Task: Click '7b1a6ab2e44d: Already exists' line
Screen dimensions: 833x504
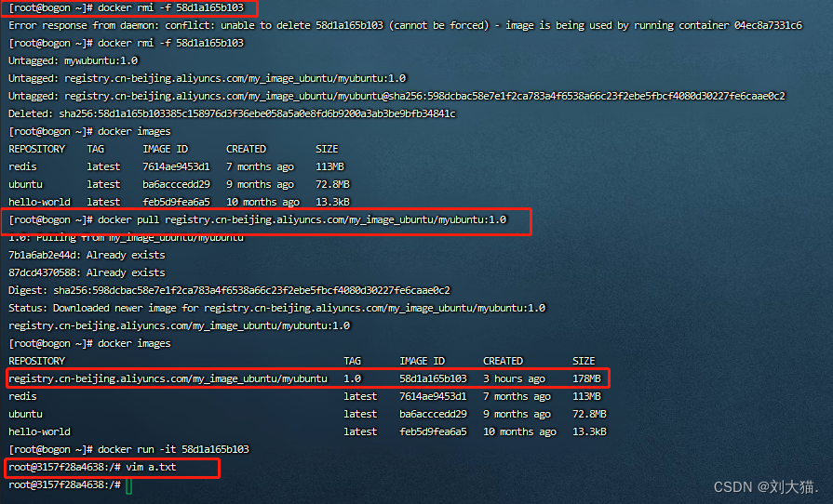Action: pos(87,255)
